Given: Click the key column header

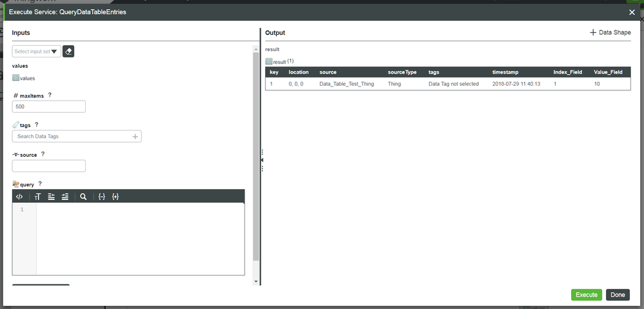Looking at the screenshot, I should pyautogui.click(x=274, y=72).
